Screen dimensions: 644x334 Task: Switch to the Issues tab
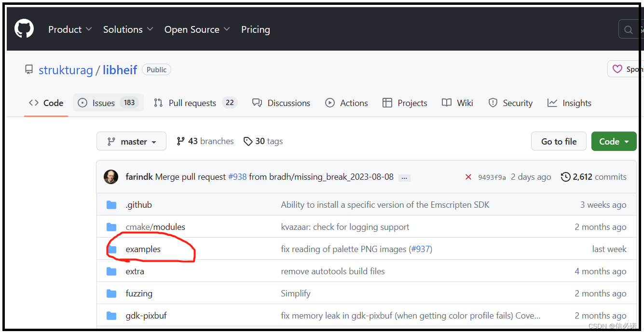point(108,103)
